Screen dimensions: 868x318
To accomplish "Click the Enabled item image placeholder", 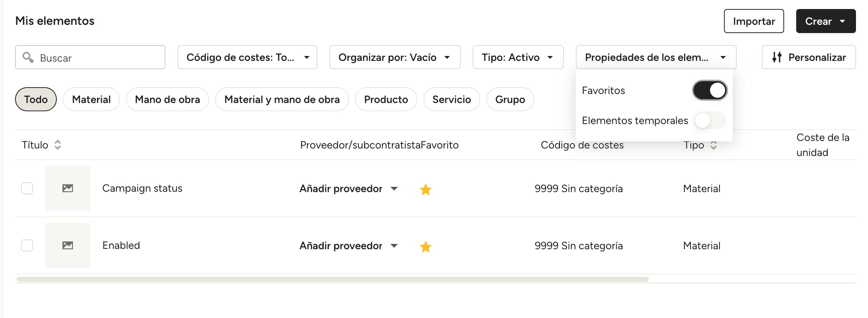I will [68, 245].
